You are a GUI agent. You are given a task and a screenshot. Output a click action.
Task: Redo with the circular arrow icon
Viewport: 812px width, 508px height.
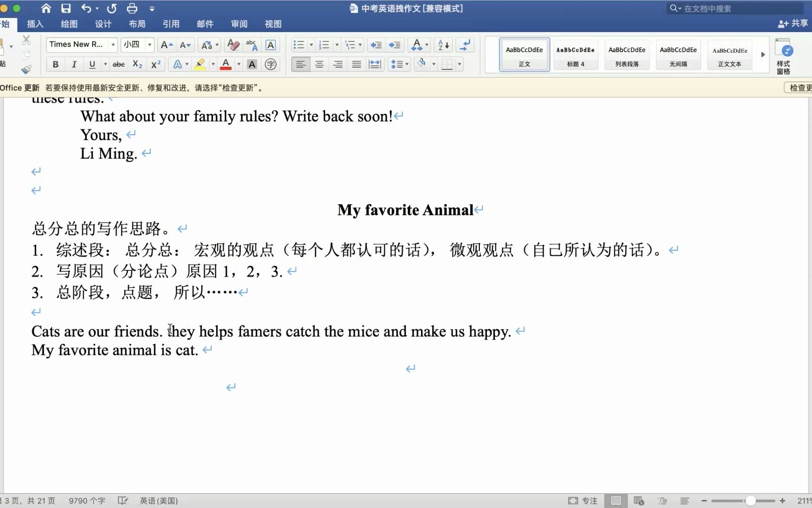pyautogui.click(x=112, y=8)
